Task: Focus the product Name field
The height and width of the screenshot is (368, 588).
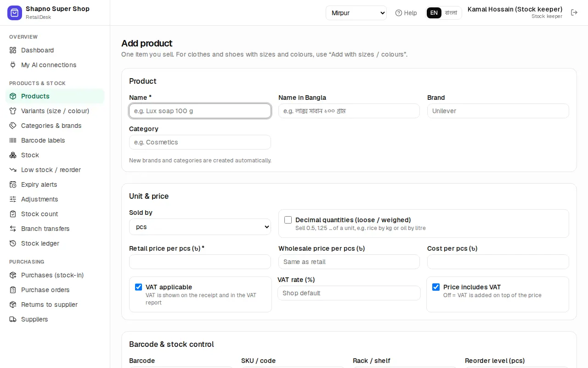Action: click(200, 111)
